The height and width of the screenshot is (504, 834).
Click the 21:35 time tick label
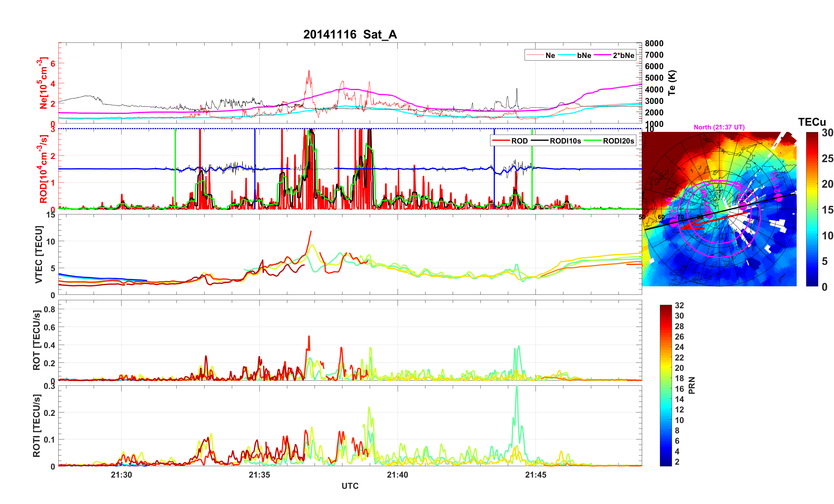259,474
